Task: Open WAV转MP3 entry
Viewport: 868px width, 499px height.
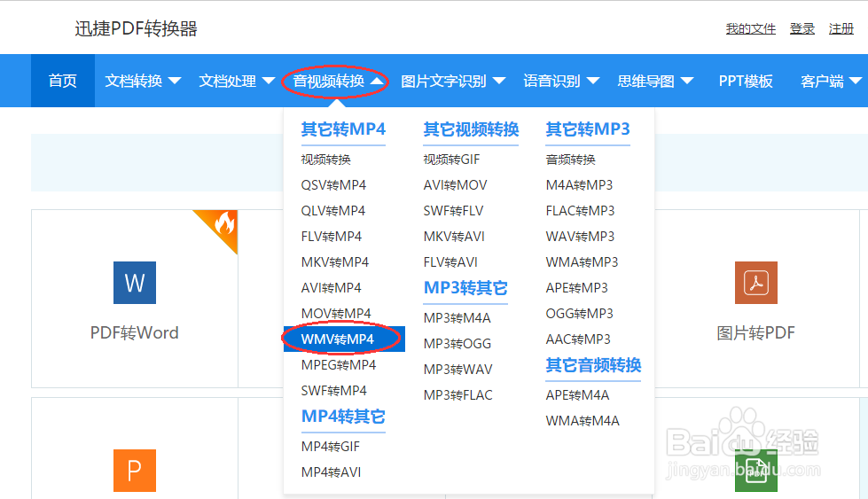Action: (x=580, y=237)
